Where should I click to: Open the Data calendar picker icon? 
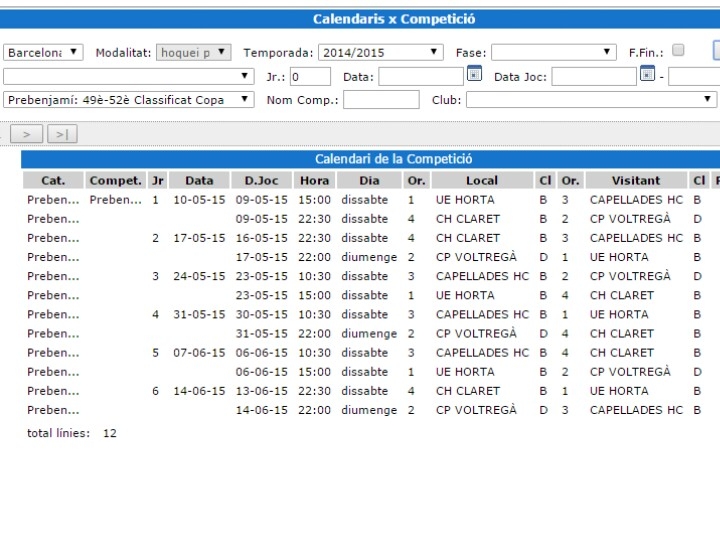pyautogui.click(x=474, y=75)
